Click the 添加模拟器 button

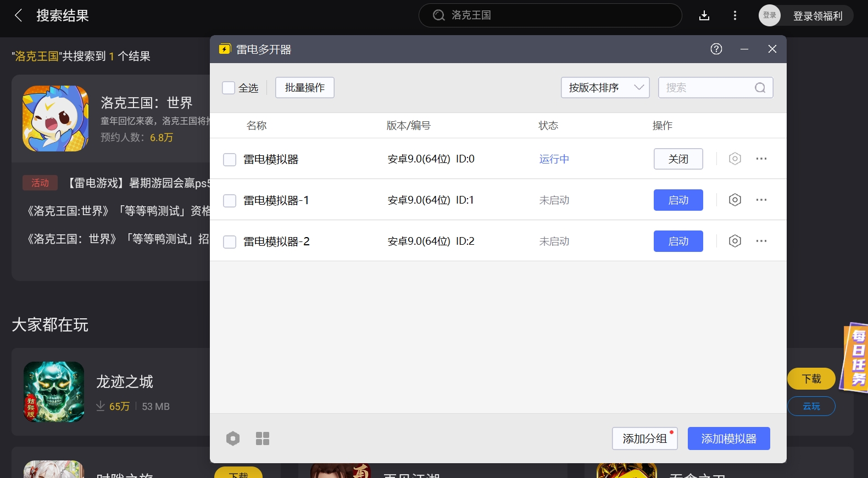tap(728, 438)
